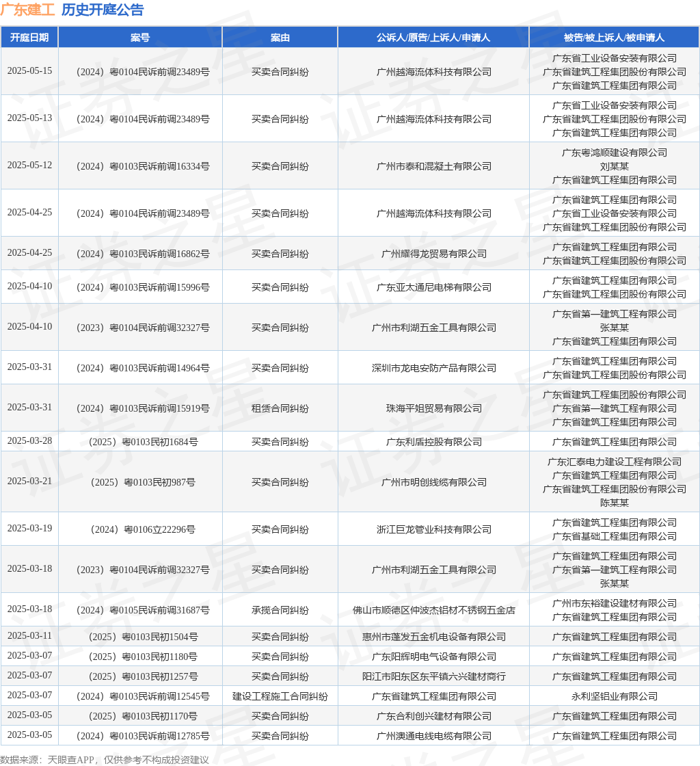Screen dimensions: 700x766
Task: Click plaintiff 广州澳通电线电缆有限公司
Action: click(x=434, y=736)
